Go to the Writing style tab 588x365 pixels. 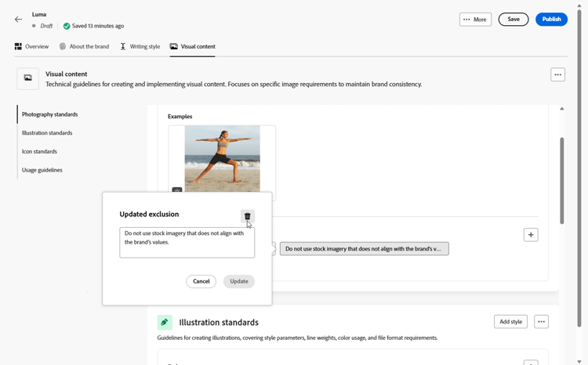coord(140,46)
